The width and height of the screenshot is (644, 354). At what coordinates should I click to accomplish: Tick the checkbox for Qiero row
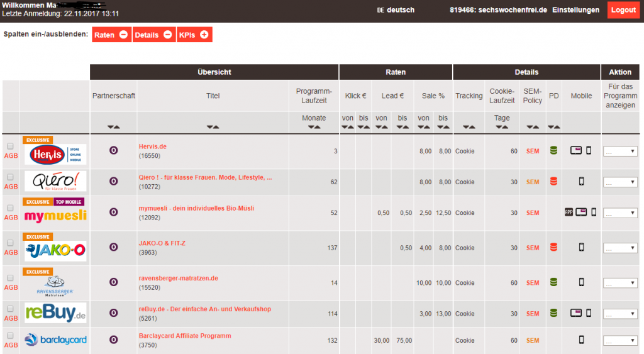(10, 177)
